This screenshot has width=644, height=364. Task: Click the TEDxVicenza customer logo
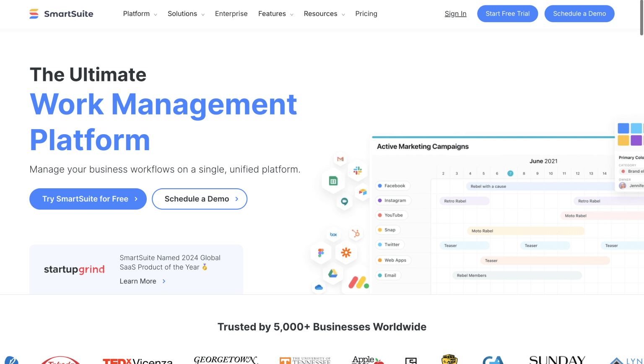(138, 361)
